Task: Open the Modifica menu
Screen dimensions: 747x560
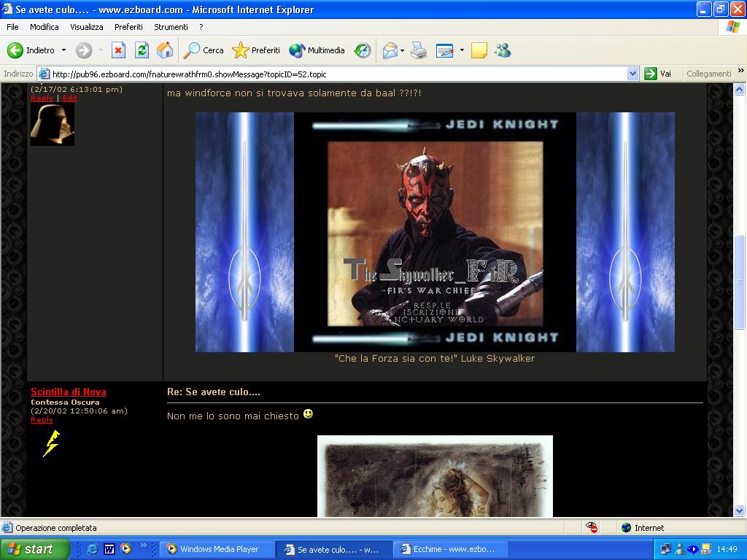Action: (44, 27)
